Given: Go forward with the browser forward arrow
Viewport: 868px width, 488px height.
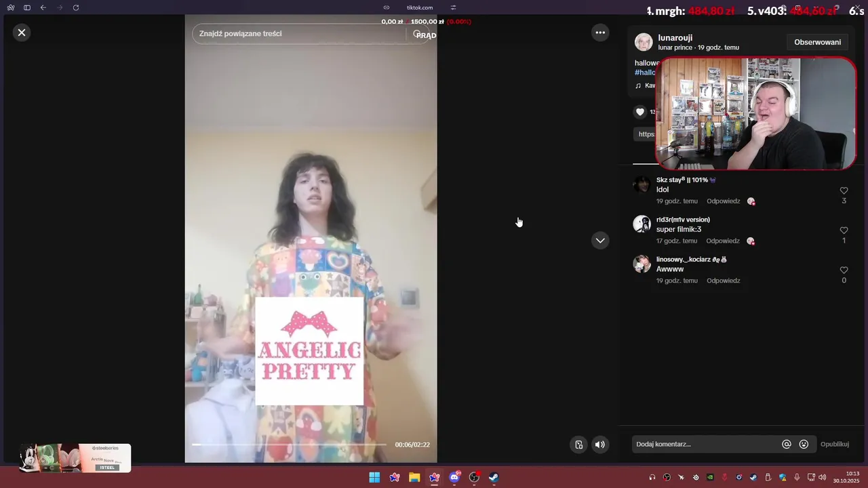Looking at the screenshot, I should pyautogui.click(x=60, y=7).
